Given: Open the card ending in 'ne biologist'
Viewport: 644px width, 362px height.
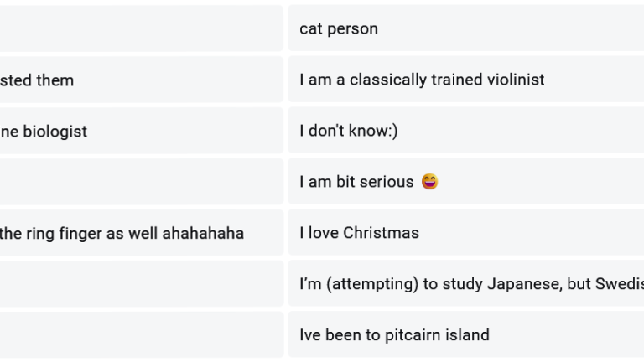Looking at the screenshot, I should [141, 131].
